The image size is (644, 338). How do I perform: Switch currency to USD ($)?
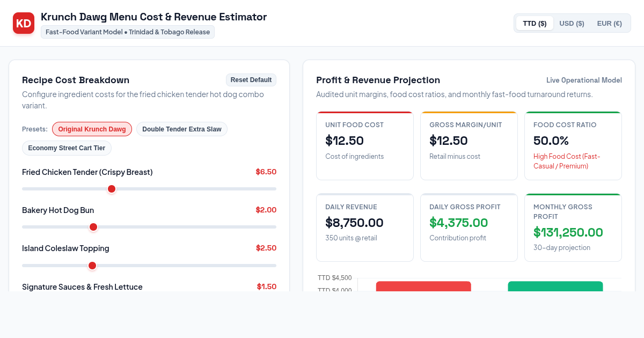(x=572, y=23)
